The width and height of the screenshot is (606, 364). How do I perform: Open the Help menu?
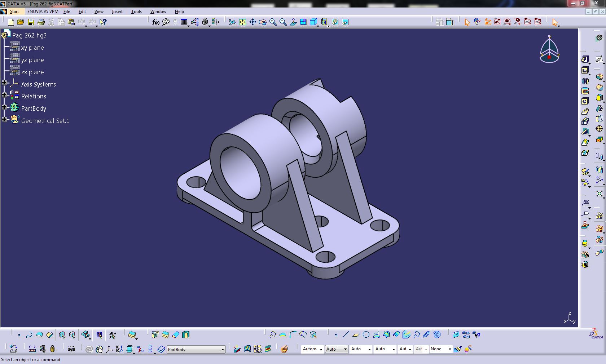[x=179, y=12]
